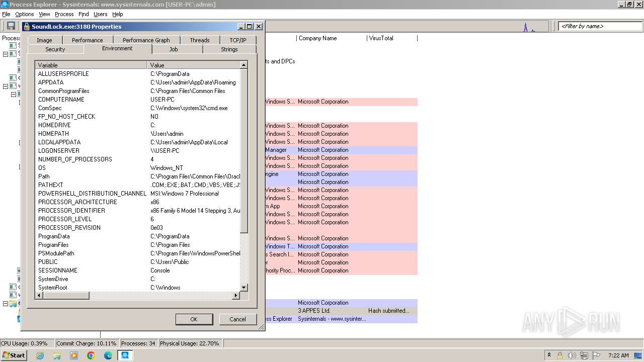Click the taskbar clock showing 7:22 AM
Image resolution: width=644 pixels, height=362 pixels.
[x=618, y=355]
